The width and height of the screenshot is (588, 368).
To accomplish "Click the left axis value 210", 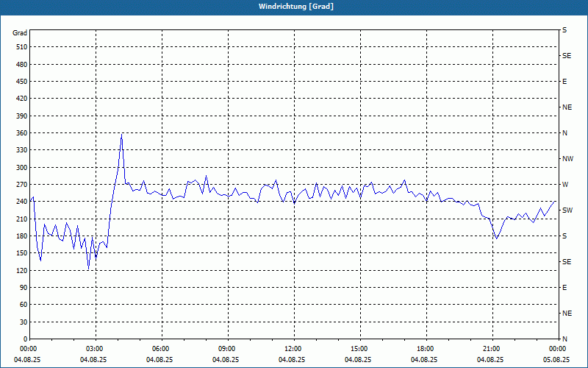I will point(22,219).
